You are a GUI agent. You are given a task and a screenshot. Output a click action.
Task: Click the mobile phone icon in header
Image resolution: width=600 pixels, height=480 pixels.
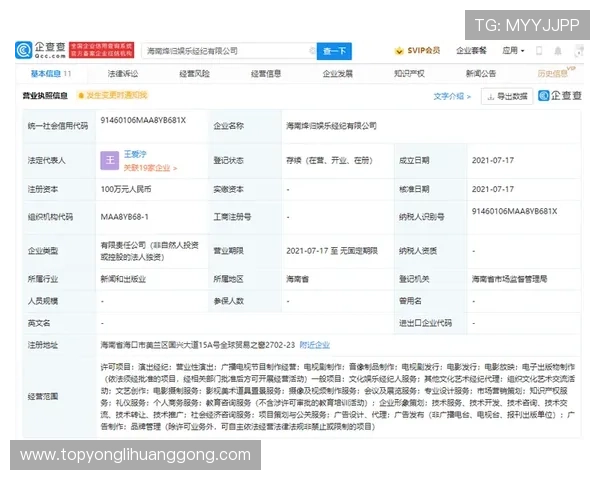pyautogui.click(x=539, y=51)
